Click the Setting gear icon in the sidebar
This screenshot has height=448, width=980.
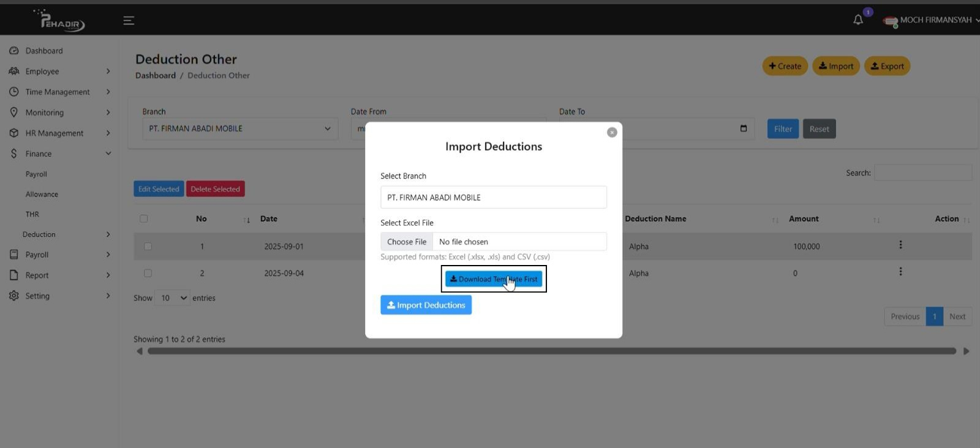14,296
